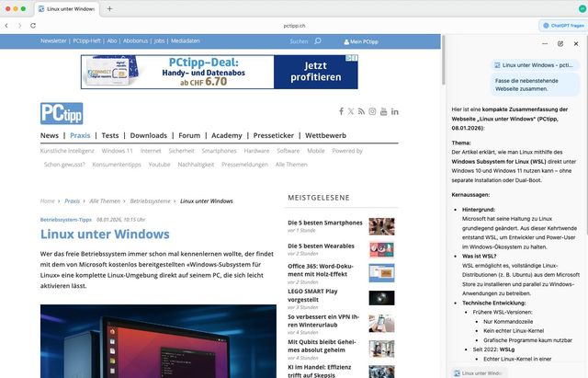Open the Windows 11 topic
Viewport: 588px width, 378px height.
click(x=117, y=151)
